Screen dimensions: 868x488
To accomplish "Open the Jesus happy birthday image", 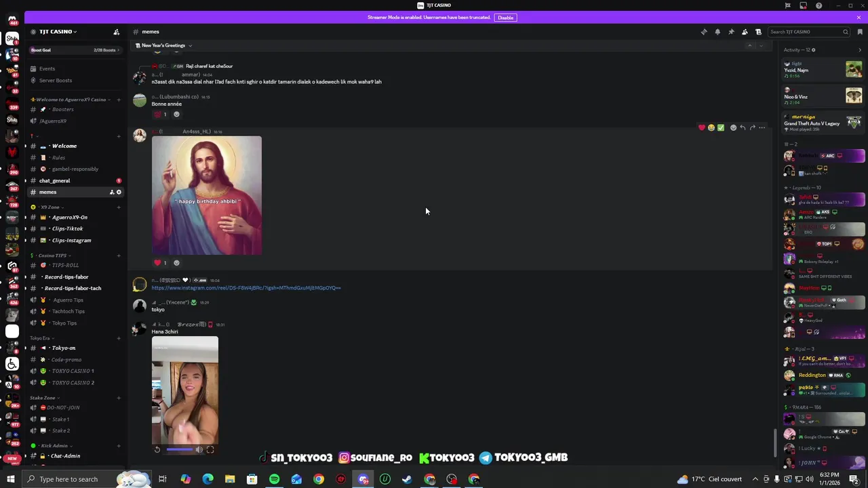I will (x=207, y=195).
